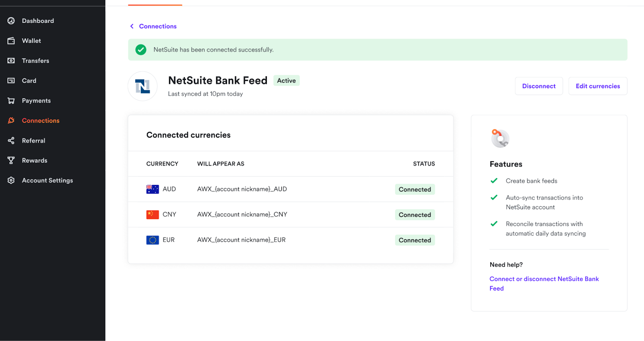Click the Australian flag icon for AUD
This screenshot has height=341, width=644.
point(153,189)
